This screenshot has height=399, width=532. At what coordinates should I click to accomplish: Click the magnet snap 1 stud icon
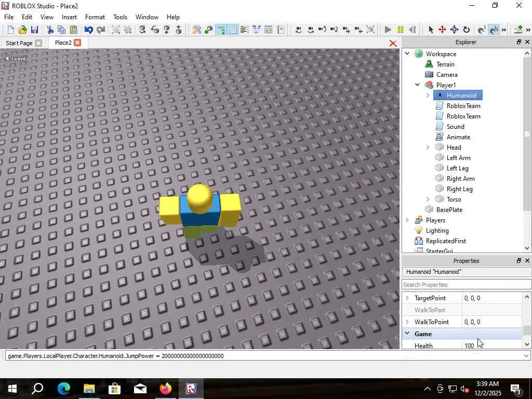(x=482, y=30)
